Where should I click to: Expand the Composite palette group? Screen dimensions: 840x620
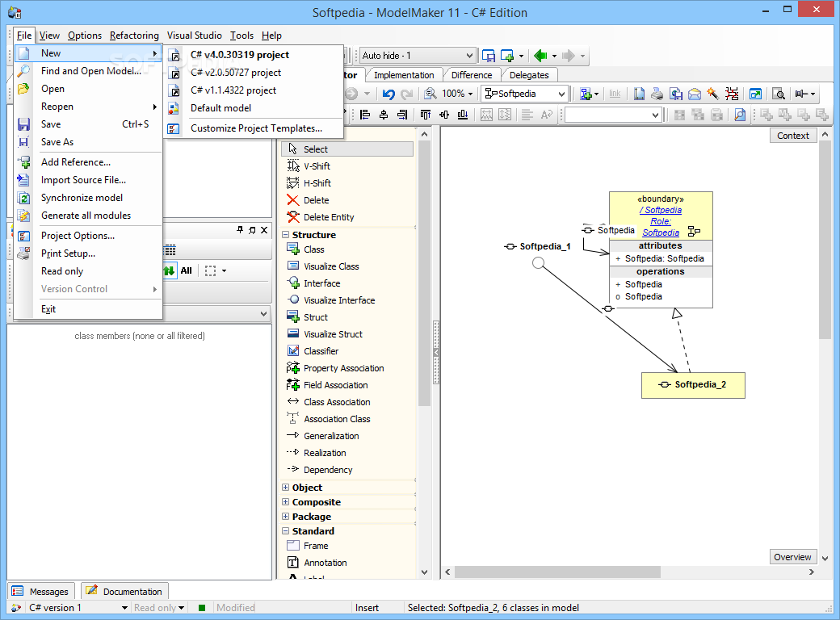286,501
